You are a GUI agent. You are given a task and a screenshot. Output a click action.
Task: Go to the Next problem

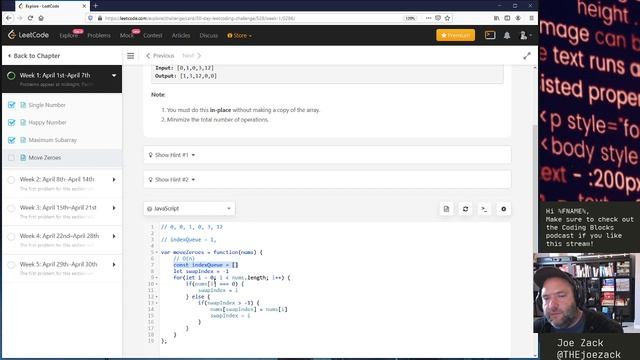tap(191, 56)
